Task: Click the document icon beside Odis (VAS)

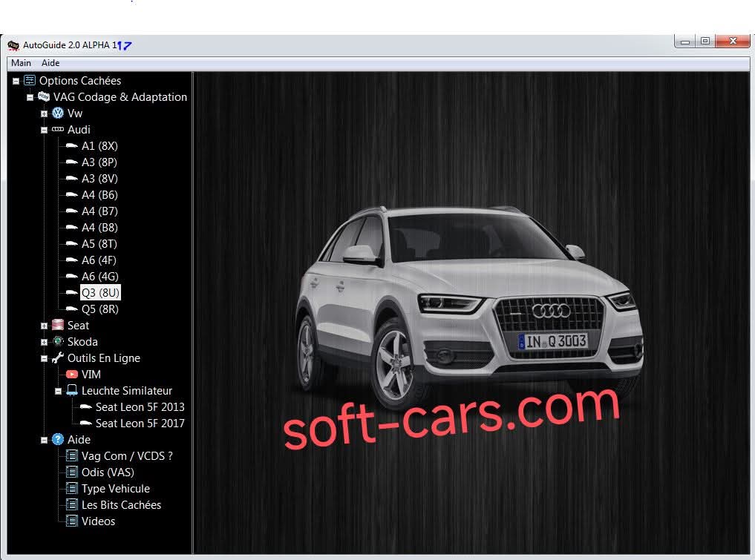Action: pyautogui.click(x=72, y=472)
